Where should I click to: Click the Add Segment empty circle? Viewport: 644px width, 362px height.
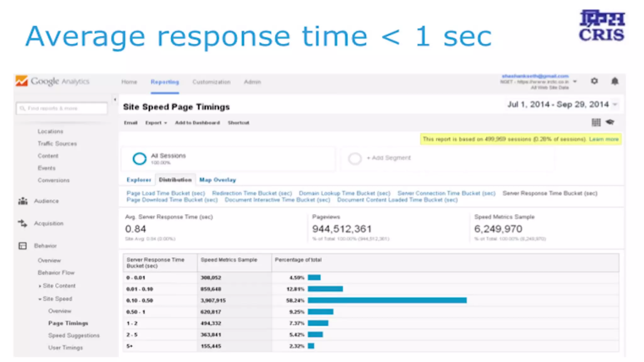tap(355, 158)
